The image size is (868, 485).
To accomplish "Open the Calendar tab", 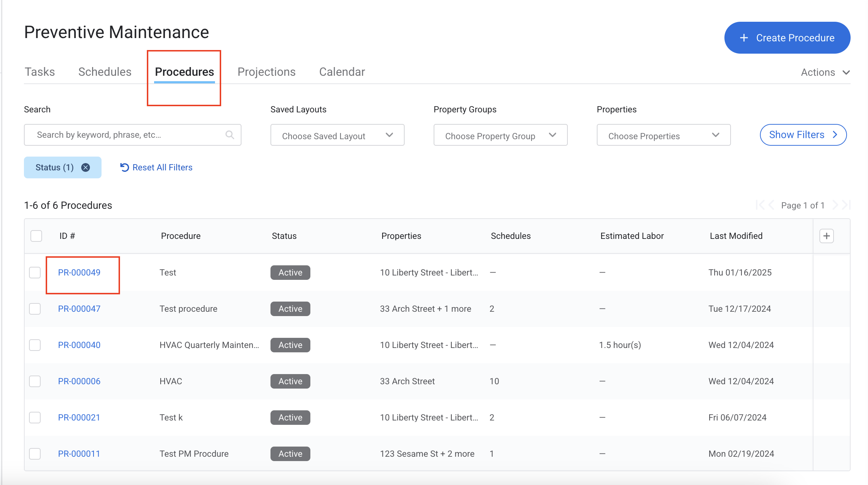I will 342,72.
